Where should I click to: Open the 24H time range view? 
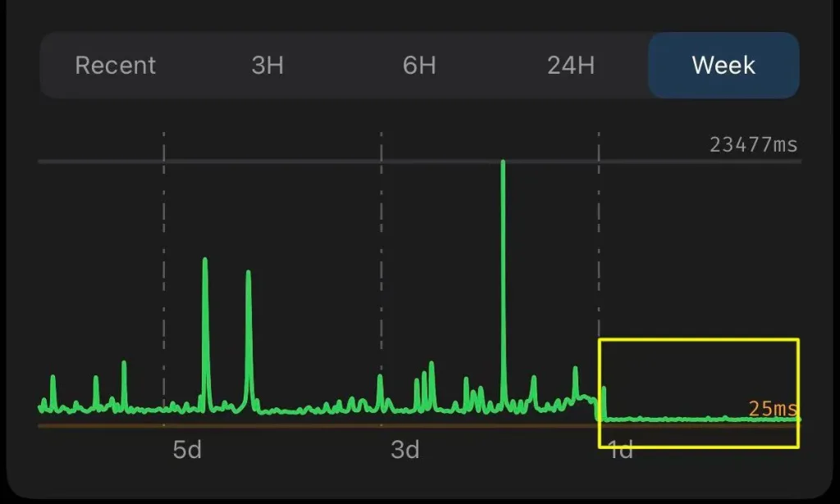coord(571,66)
